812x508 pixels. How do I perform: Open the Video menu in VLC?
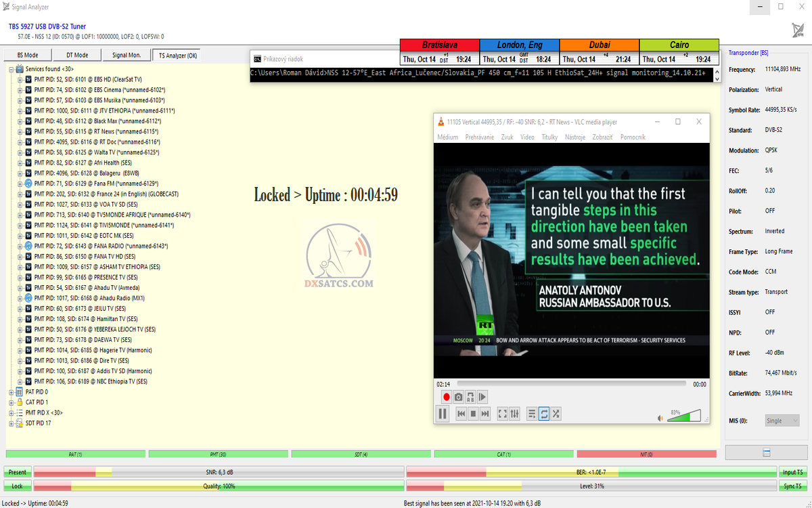pyautogui.click(x=527, y=137)
